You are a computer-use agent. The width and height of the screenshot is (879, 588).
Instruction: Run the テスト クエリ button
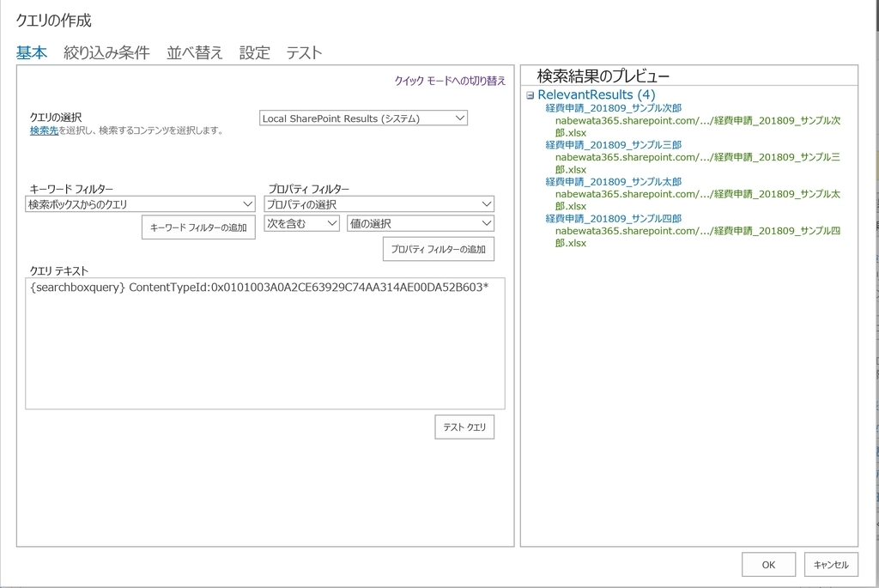pos(464,427)
